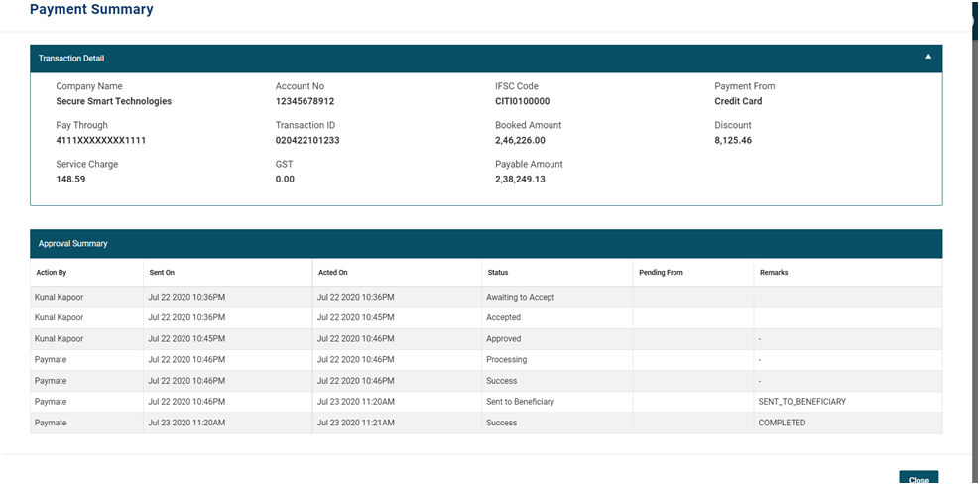Screen dimensions: 980x485
Task: Click the Accepted status cell
Action: pos(503,317)
